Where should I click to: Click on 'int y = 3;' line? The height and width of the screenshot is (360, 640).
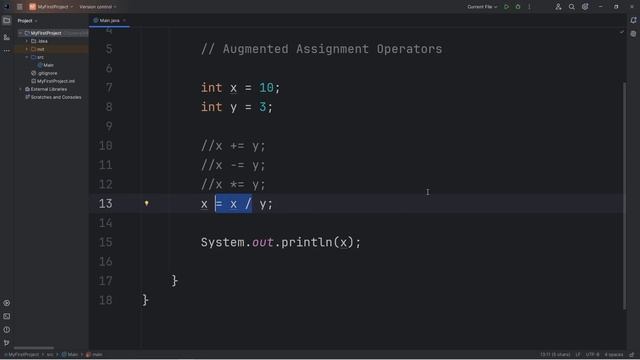pos(237,107)
